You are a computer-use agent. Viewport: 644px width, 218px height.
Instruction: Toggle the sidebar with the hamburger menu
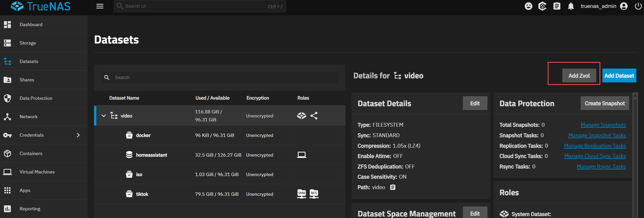[x=100, y=6]
